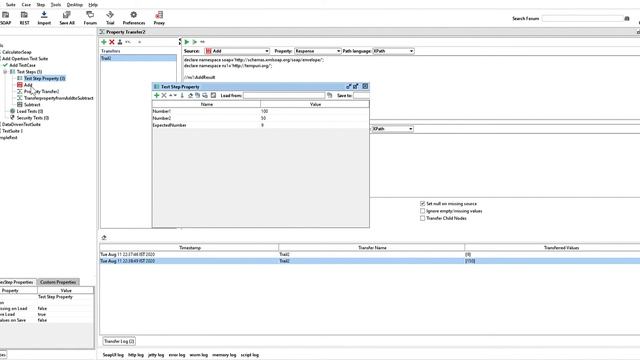This screenshot has height=360, width=640.
Task: Enable Transfer Child Nodes checkbox
Action: [x=422, y=218]
